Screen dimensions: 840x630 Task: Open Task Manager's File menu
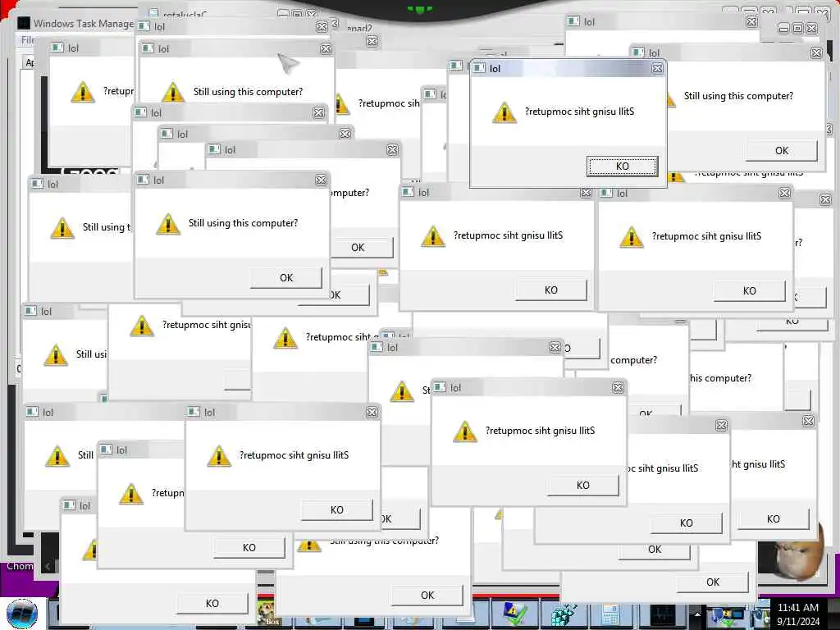coord(28,40)
